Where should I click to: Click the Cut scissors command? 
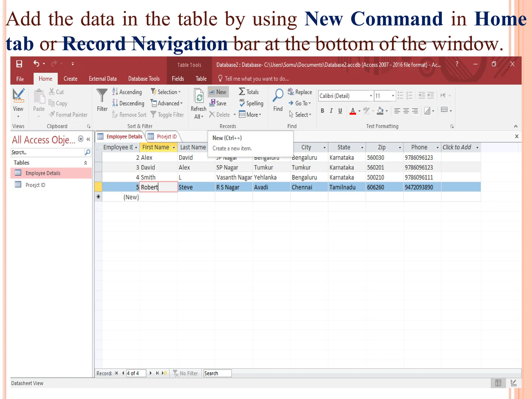pos(56,92)
